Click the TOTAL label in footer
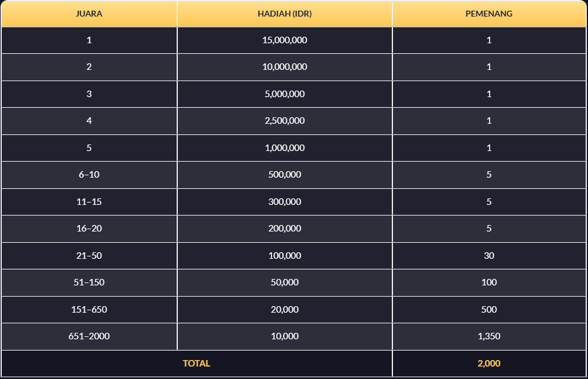Image resolution: width=588 pixels, height=379 pixels. coord(196,364)
